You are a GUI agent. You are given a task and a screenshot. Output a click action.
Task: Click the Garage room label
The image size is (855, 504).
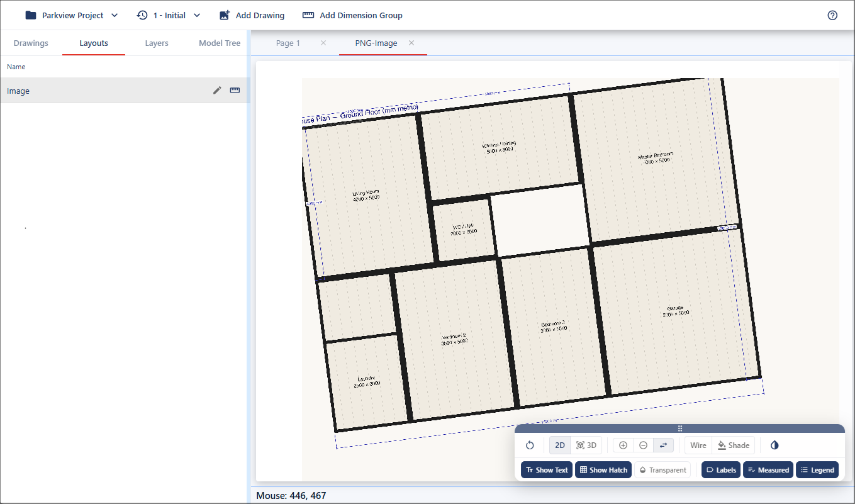(676, 310)
